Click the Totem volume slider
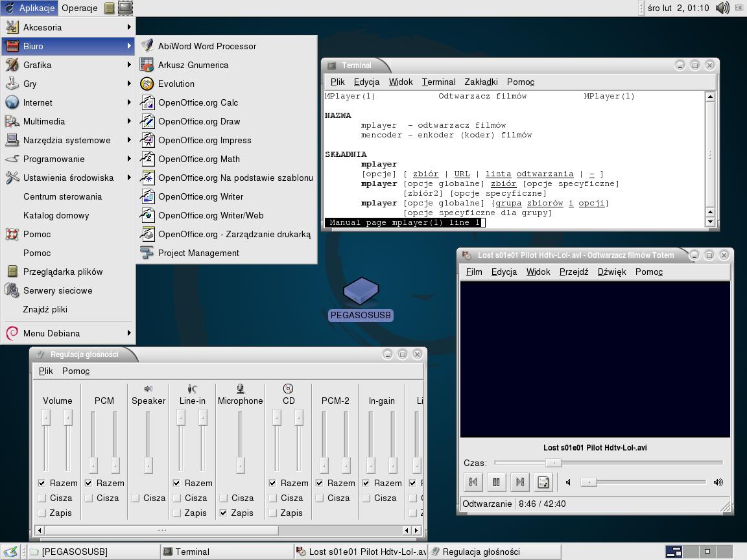The image size is (747, 560). [x=643, y=482]
